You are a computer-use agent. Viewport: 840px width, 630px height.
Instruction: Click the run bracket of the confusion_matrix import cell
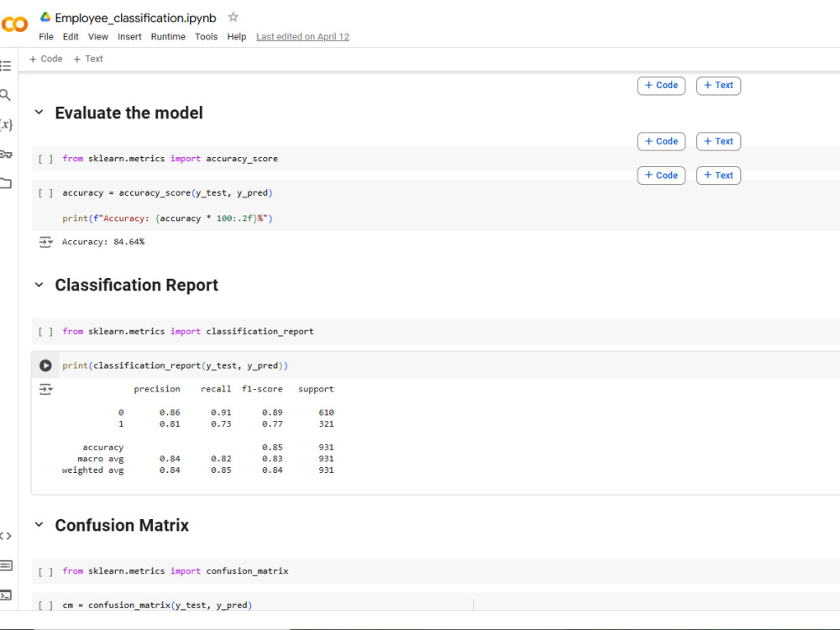pyautogui.click(x=45, y=571)
